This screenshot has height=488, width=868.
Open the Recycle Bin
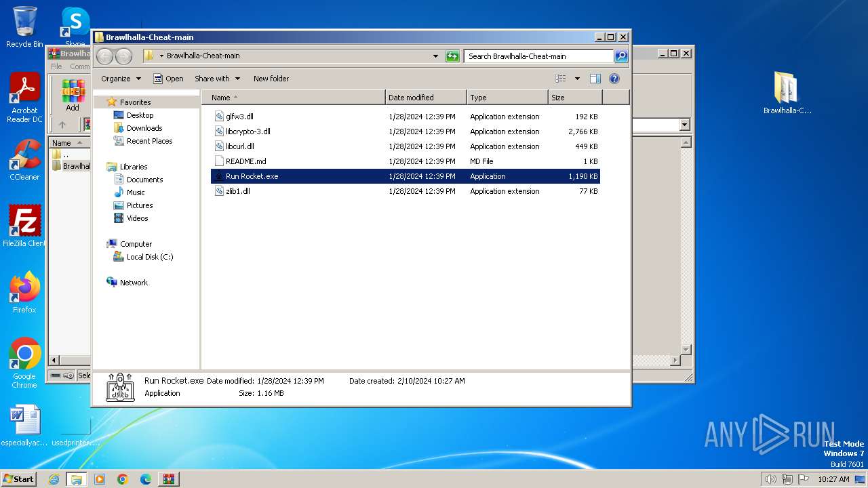coord(24,27)
